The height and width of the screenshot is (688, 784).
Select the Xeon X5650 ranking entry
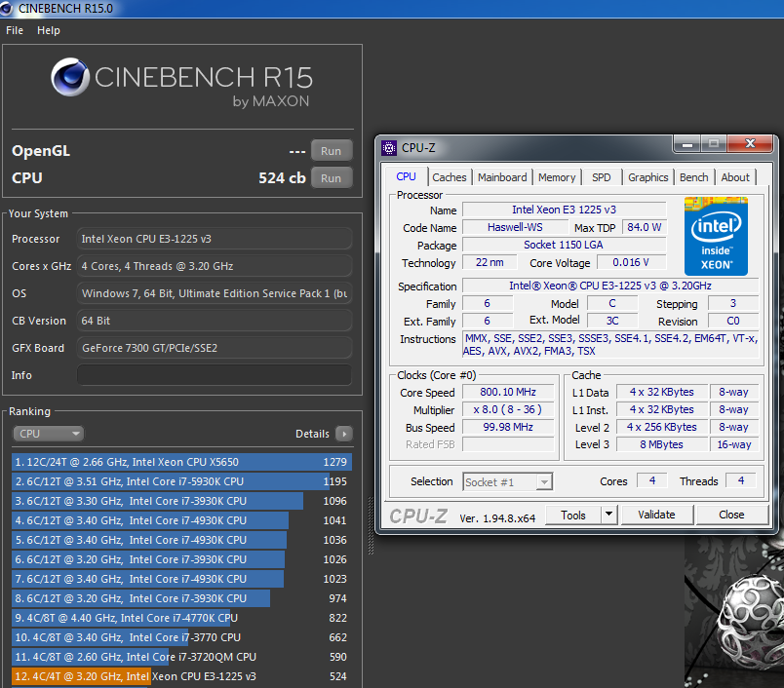coord(181,462)
